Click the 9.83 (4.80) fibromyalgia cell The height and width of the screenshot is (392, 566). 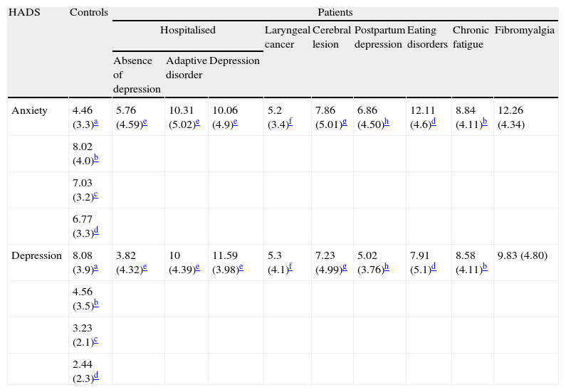coord(523,255)
